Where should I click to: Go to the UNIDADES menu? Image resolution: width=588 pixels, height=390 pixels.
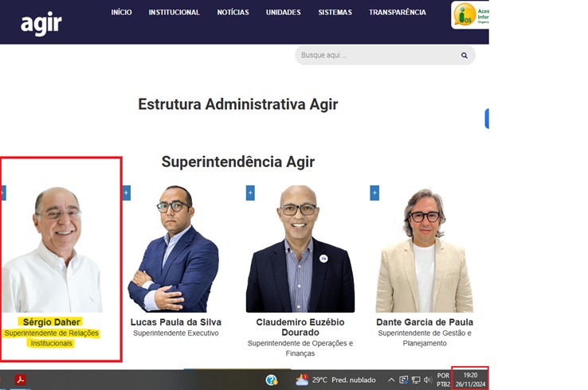[x=283, y=13]
